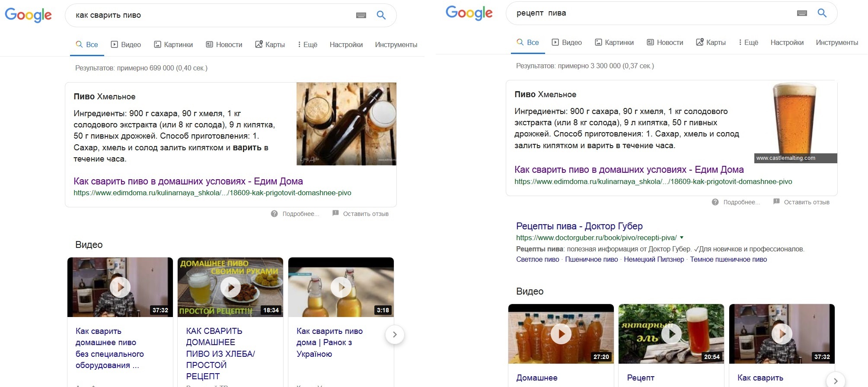The width and height of the screenshot is (868, 387).
Task: Switch to 'Видео' tab in left results
Action: coord(126,44)
